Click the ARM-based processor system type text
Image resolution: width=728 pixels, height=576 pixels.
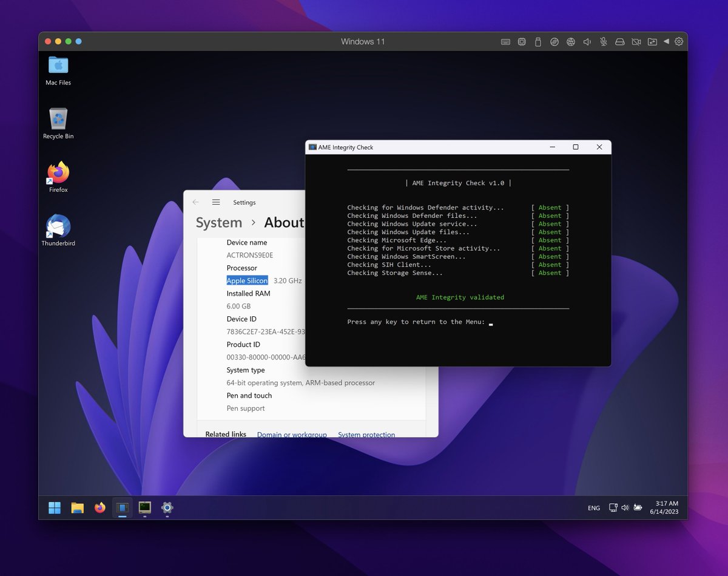pos(301,382)
